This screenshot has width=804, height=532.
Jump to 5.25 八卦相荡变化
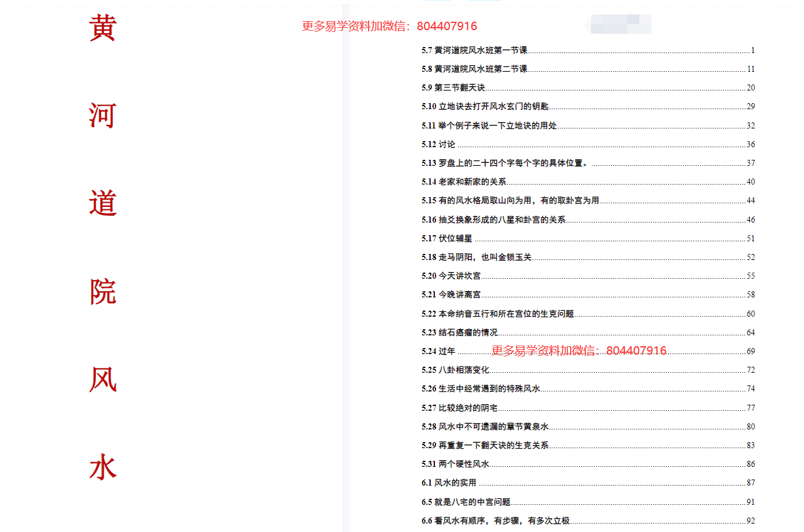tap(455, 370)
